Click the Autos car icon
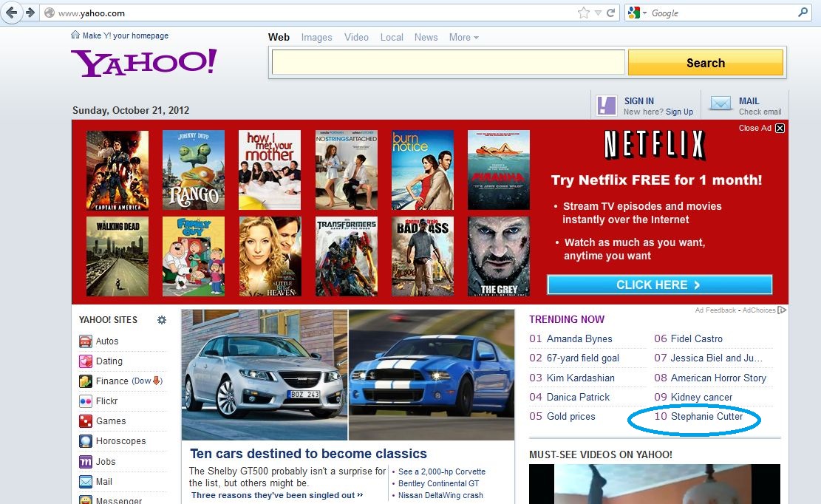The image size is (821, 504). coord(85,341)
